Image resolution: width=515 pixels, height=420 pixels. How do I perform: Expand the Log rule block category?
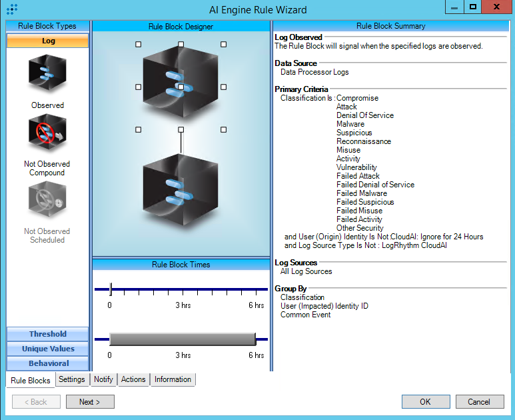(x=47, y=41)
